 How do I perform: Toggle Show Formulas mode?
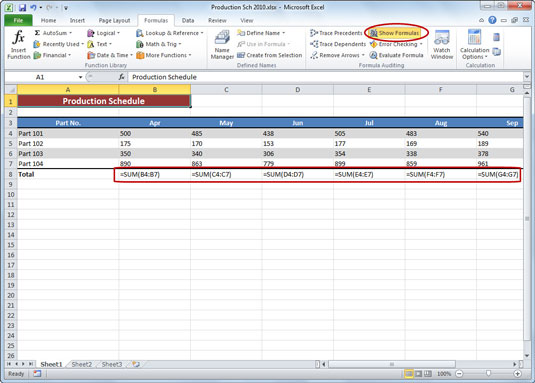click(x=395, y=33)
